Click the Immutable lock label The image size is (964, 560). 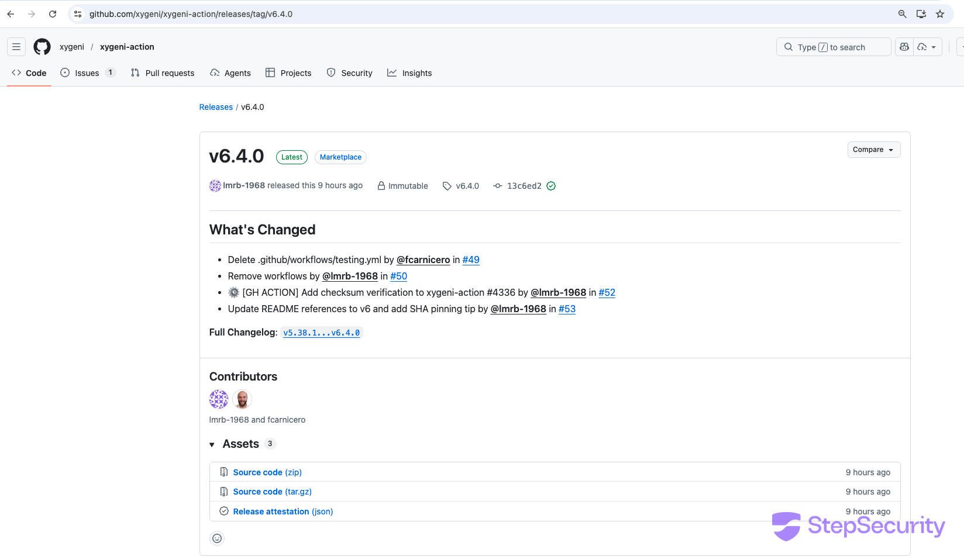click(403, 186)
